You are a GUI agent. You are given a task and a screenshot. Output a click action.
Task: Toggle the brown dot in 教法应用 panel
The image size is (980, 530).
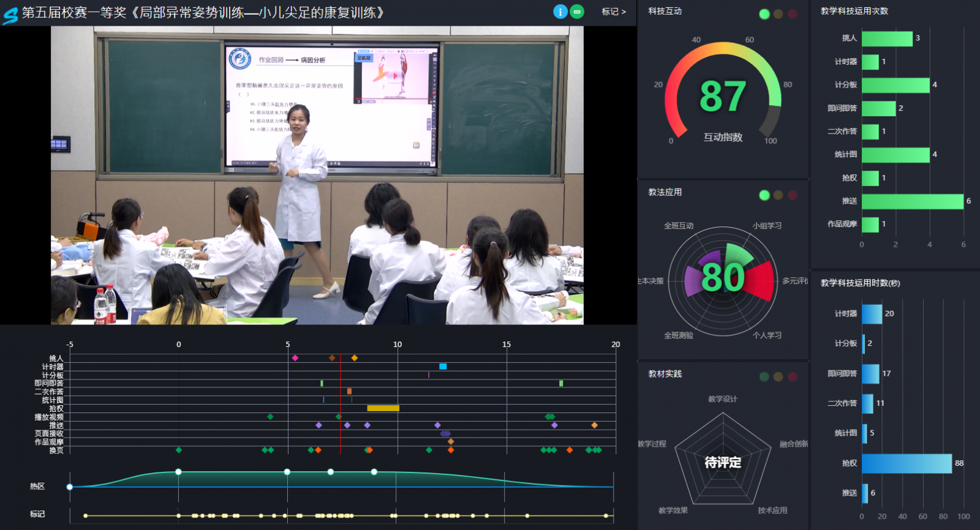(778, 195)
